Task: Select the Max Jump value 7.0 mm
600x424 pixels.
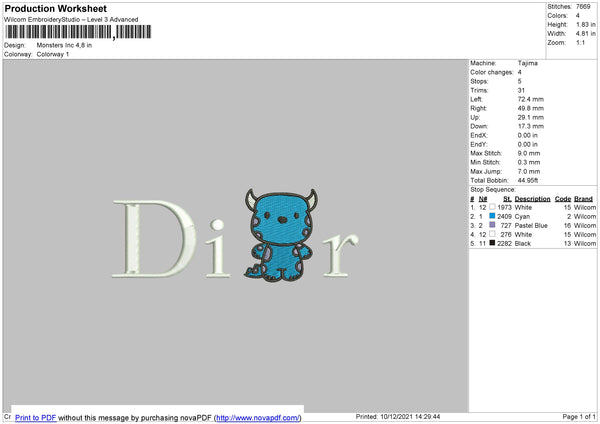Action: [x=529, y=171]
